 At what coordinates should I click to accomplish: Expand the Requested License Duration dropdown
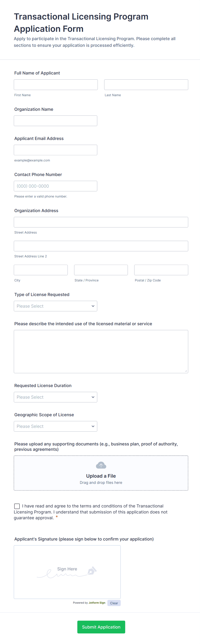(x=55, y=397)
